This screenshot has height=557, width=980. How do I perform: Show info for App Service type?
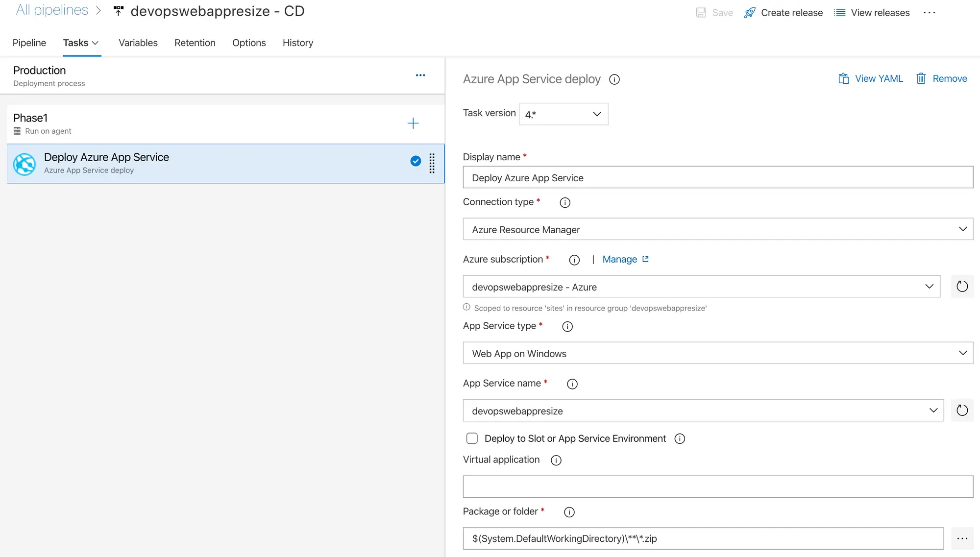pos(567,326)
